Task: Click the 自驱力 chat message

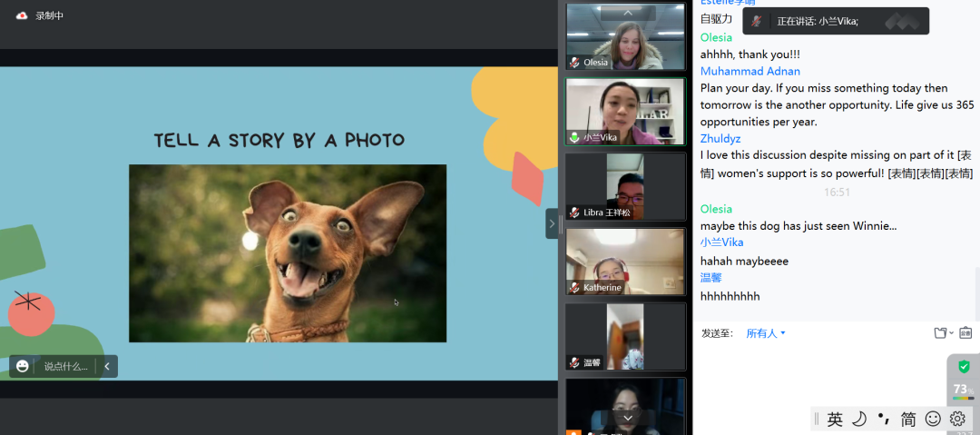Action: 716,19
